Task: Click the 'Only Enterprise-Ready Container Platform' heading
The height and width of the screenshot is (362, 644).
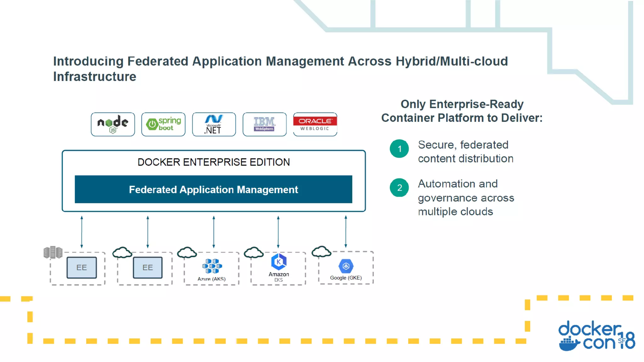Action: pyautogui.click(x=462, y=111)
